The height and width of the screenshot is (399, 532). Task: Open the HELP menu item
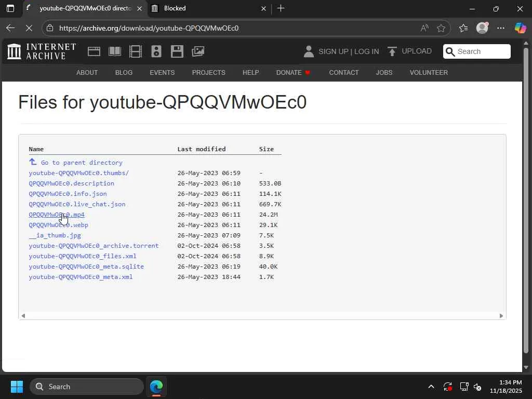tap(251, 73)
